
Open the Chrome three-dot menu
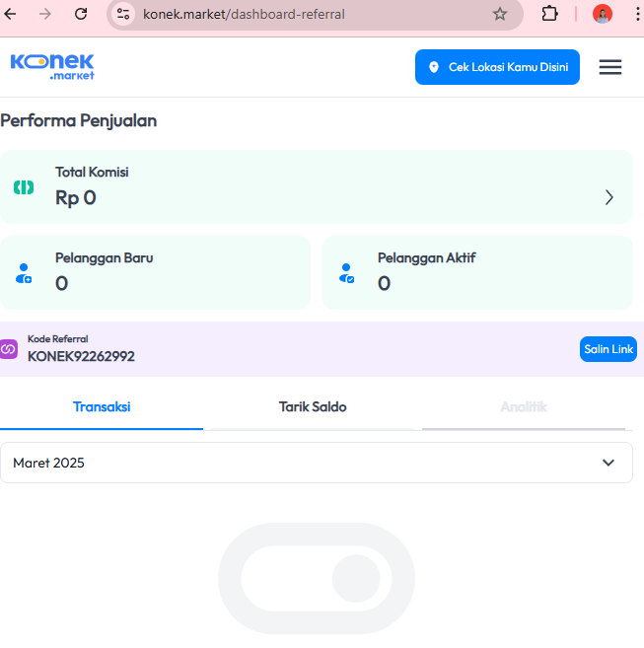637,14
